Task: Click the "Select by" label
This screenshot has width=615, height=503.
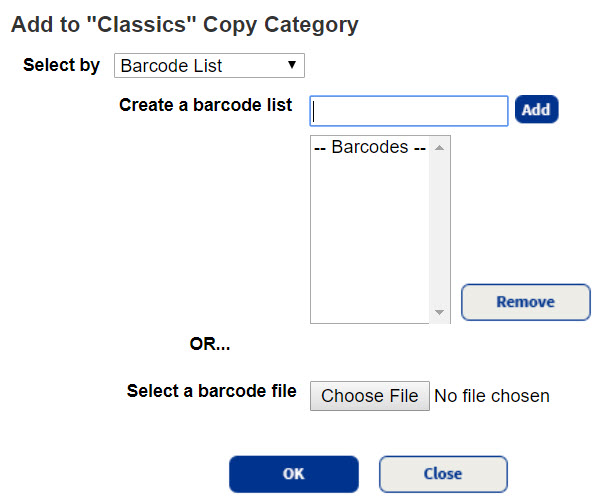Action: 61,66
